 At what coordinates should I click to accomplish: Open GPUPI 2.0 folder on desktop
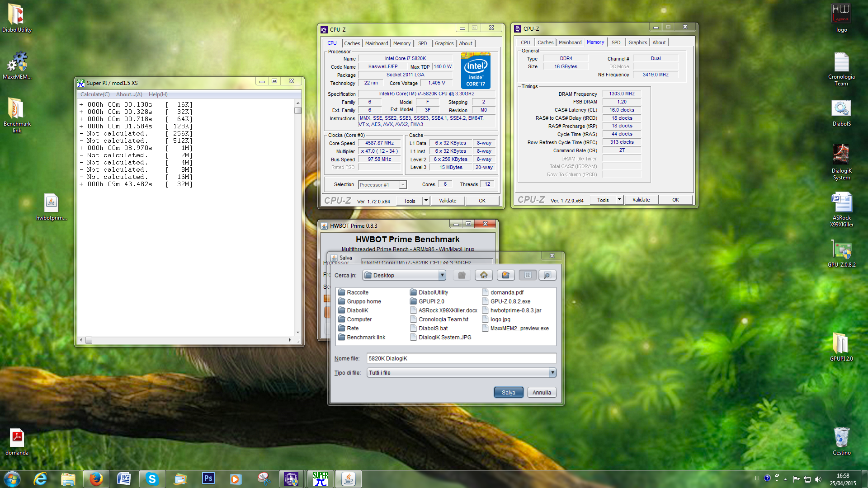(x=841, y=347)
